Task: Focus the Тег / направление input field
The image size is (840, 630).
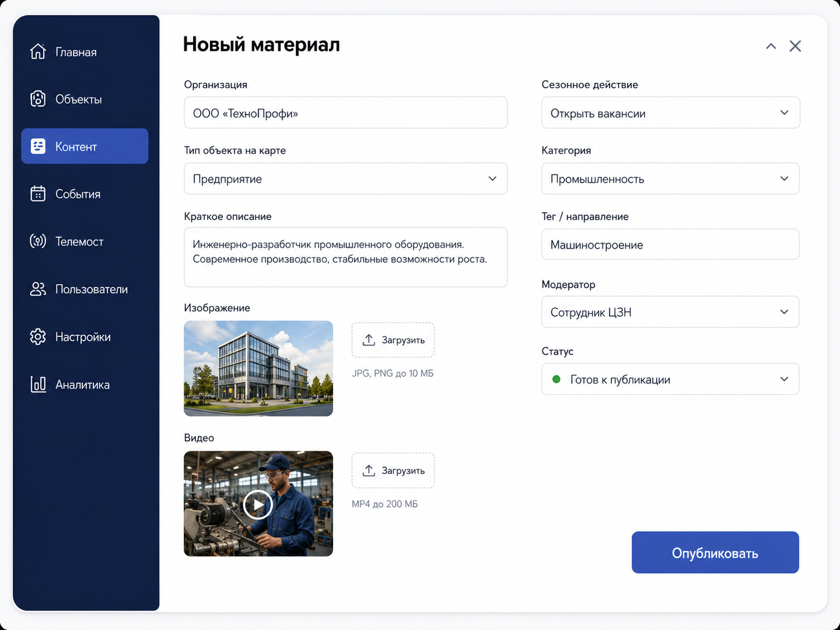Action: 671,244
